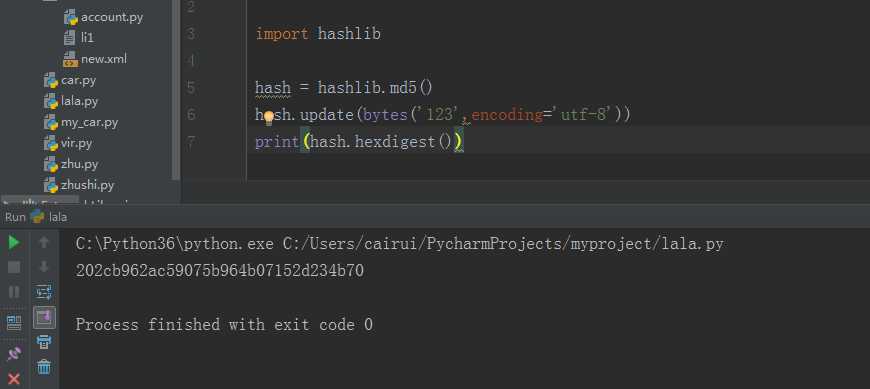Toggle the Pin Tab icon
This screenshot has height=389, width=870.
point(14,354)
